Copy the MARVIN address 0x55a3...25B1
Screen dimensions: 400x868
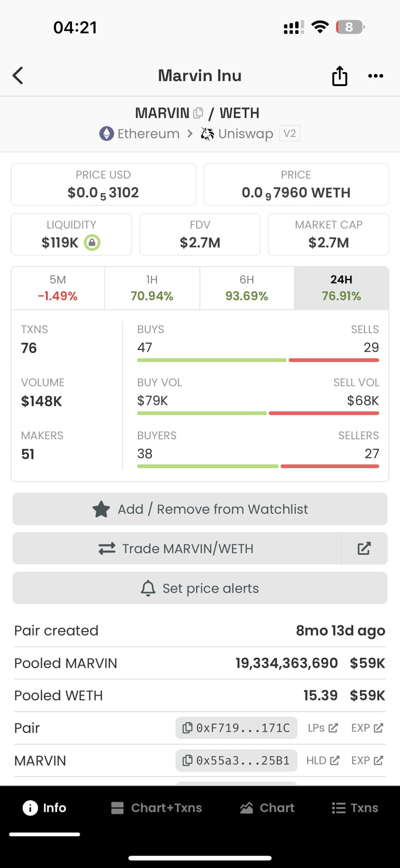click(236, 761)
